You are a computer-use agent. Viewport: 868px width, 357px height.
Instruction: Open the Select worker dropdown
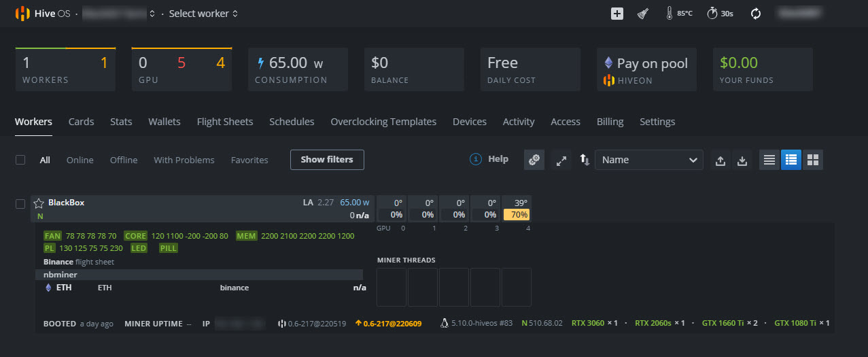click(203, 14)
